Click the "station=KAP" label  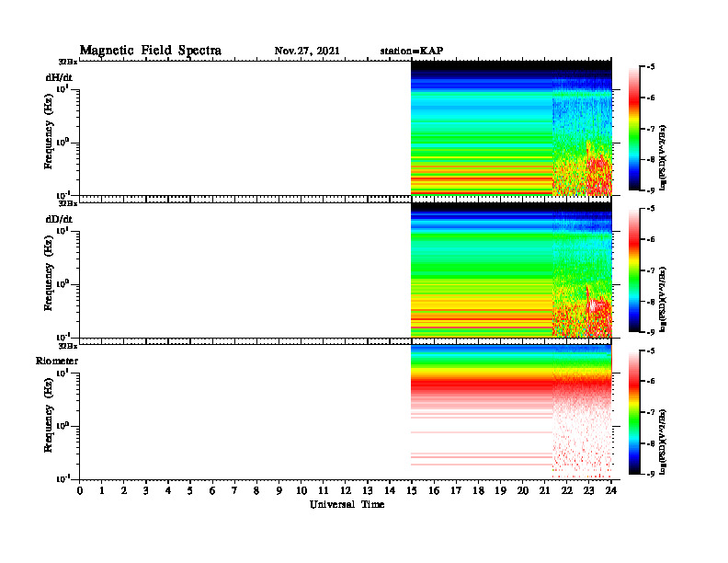(412, 51)
